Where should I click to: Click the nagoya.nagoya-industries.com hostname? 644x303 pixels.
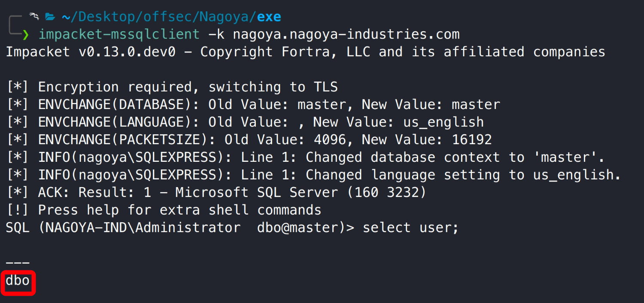click(346, 34)
